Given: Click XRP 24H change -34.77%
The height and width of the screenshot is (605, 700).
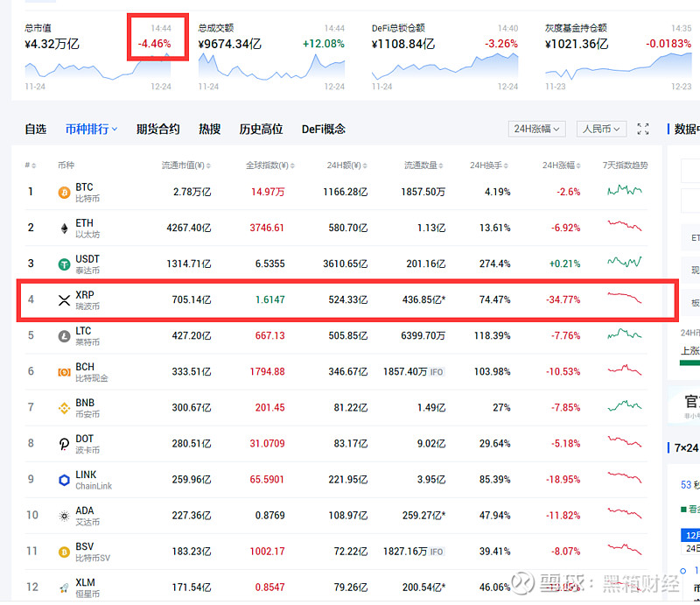Looking at the screenshot, I should coord(563,299).
